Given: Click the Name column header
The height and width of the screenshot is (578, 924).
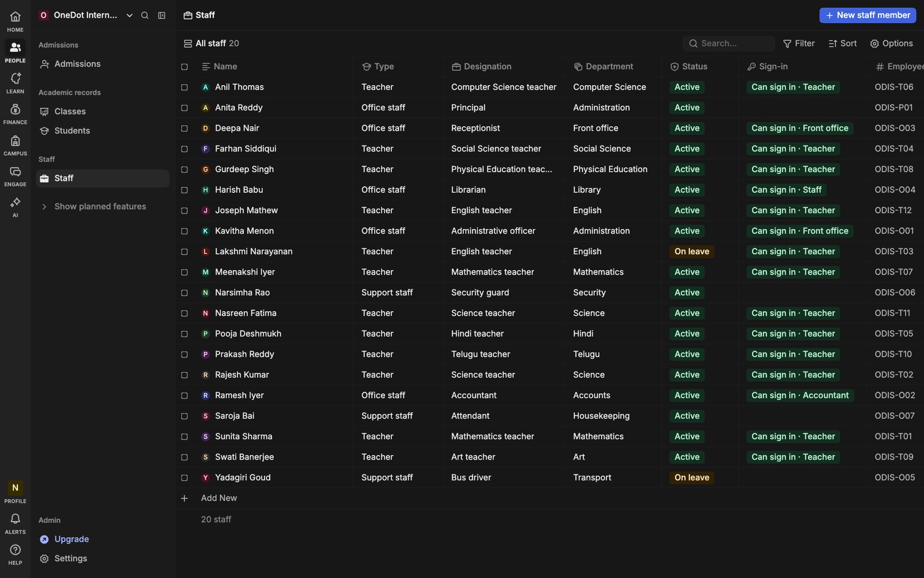Looking at the screenshot, I should pos(220,67).
